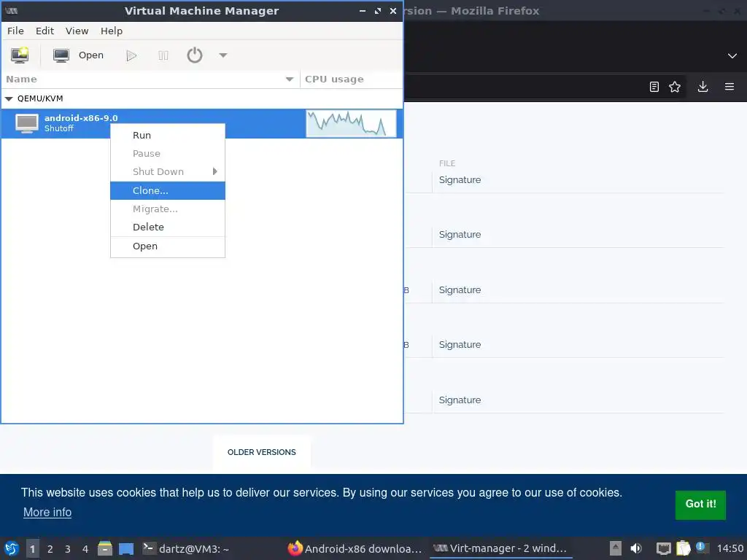Viewport: 747px width, 560px height.
Task: Click update notification tray icon
Action: [x=702, y=548]
